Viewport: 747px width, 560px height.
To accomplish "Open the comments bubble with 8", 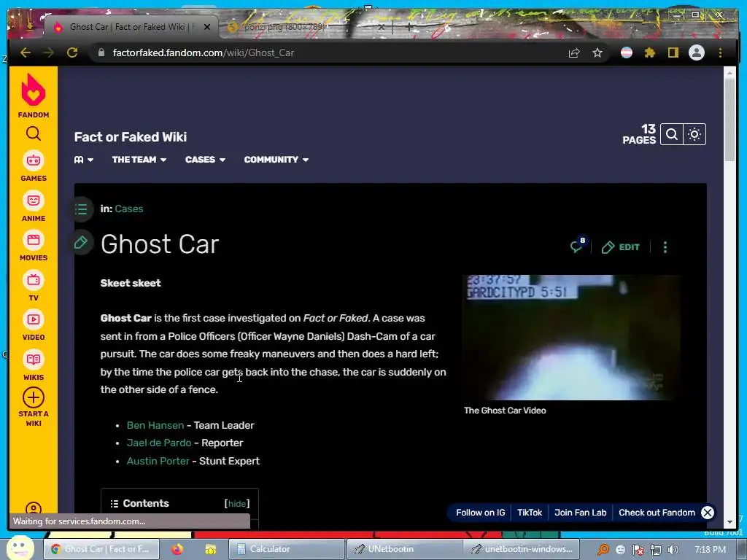I will 578,246.
